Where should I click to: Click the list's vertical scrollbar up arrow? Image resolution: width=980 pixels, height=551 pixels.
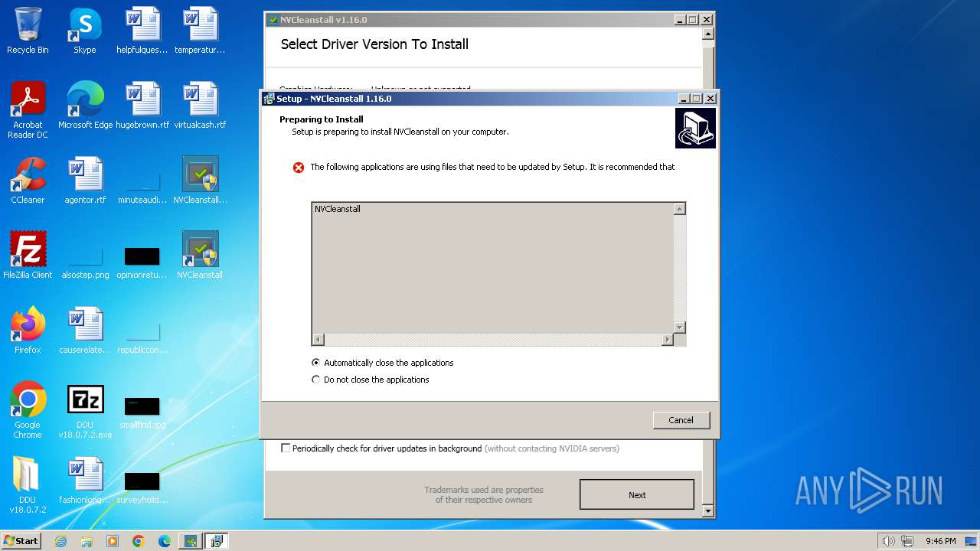coord(679,209)
